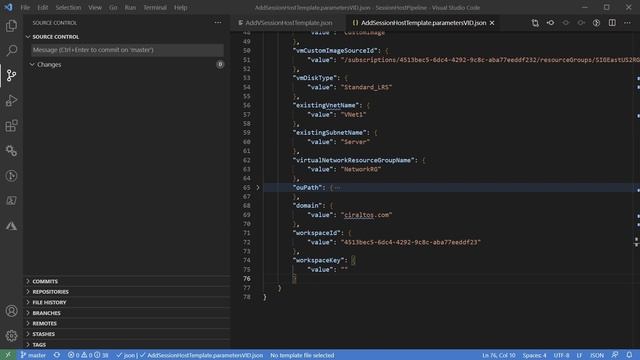
Task: Expand the Repositories section
Action: [x=127, y=292]
